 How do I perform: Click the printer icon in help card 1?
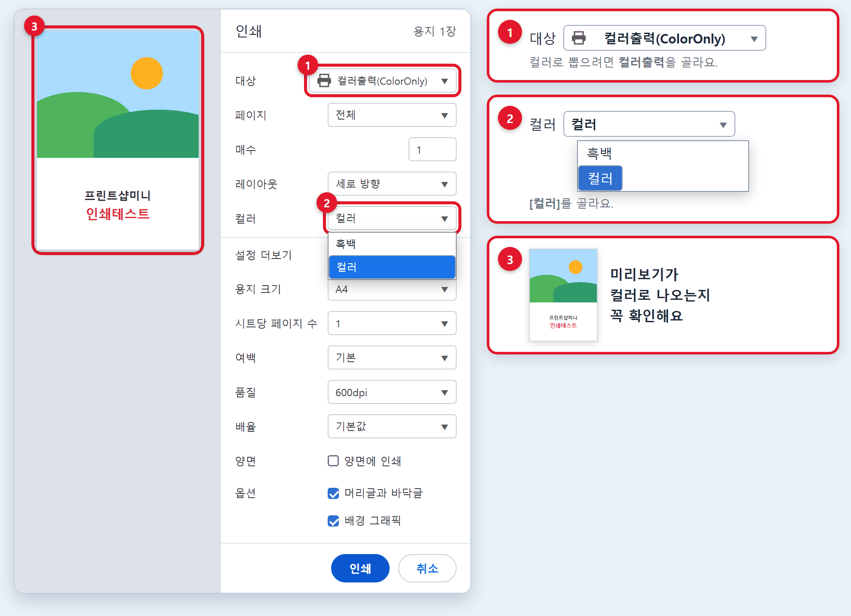click(579, 38)
